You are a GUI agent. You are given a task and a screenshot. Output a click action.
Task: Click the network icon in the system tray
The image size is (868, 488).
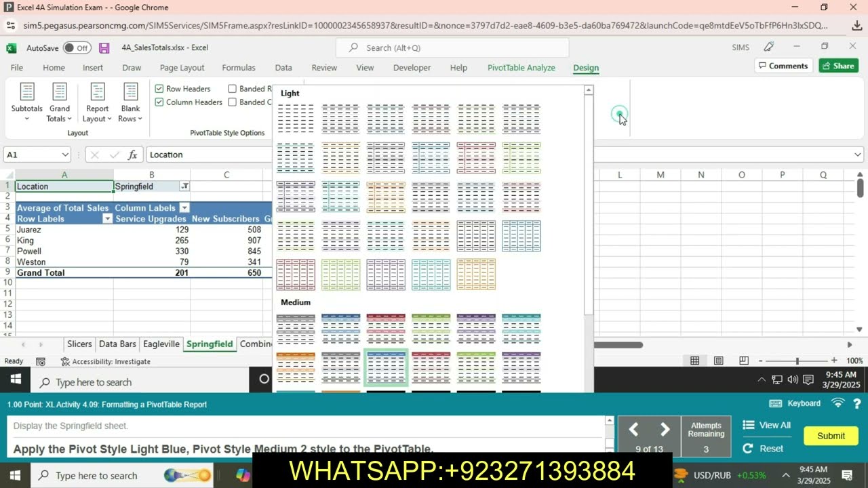pos(777,380)
